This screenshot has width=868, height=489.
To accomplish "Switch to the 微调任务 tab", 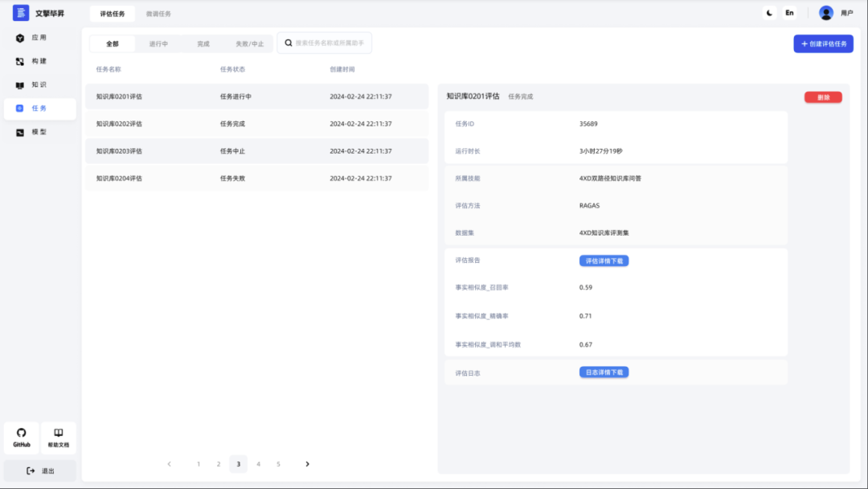I will (x=158, y=14).
